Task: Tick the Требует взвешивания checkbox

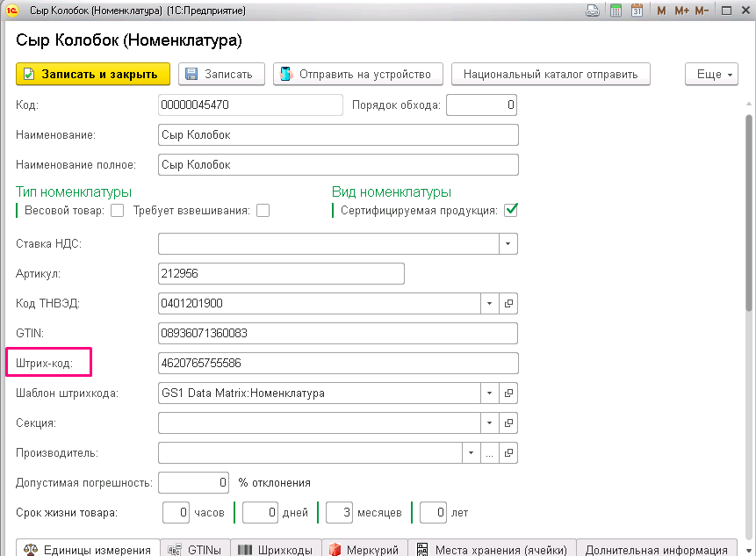Action: pos(263,211)
